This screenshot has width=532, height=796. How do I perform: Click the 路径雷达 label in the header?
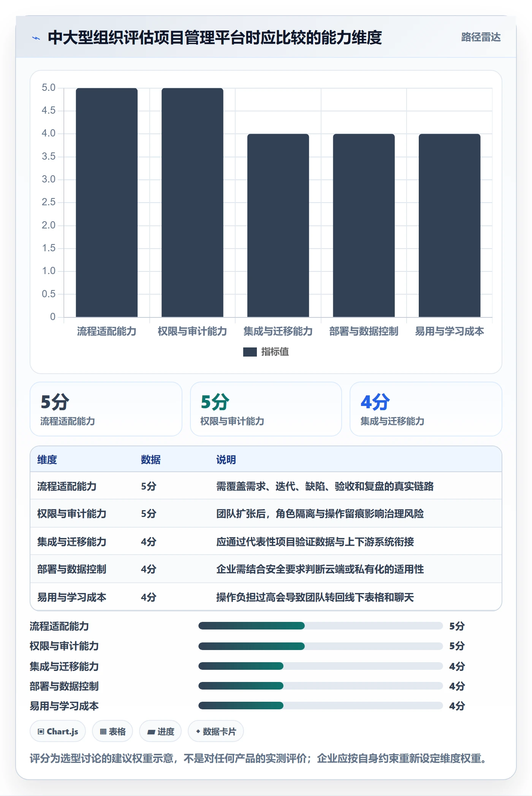click(481, 37)
